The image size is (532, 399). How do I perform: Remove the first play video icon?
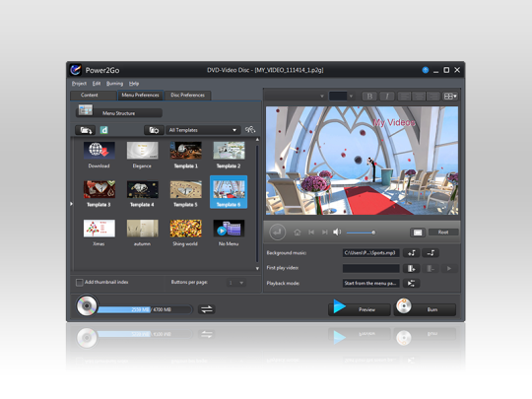[x=431, y=268]
